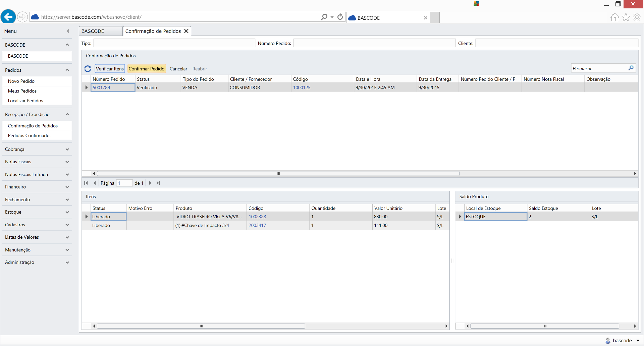Click the bascode user icon
Image resolution: width=644 pixels, height=346 pixels.
(x=608, y=341)
